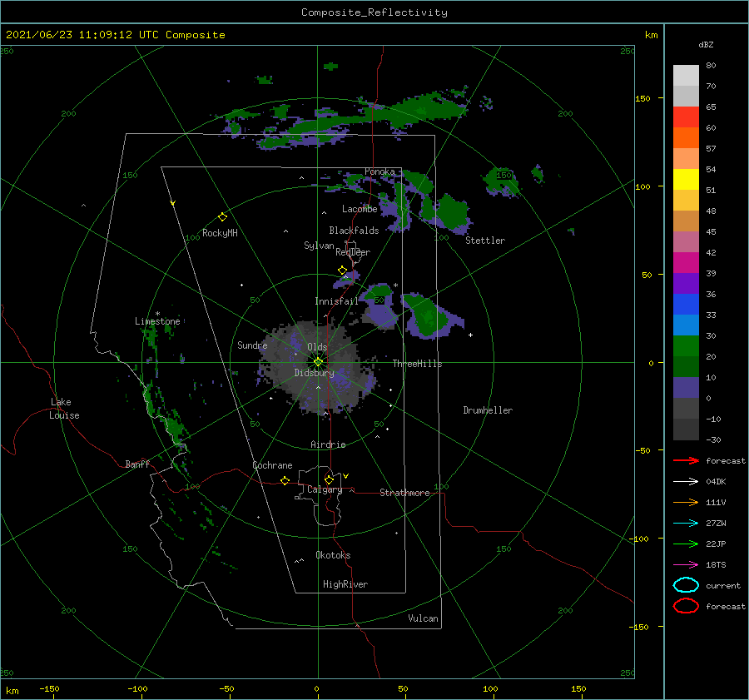Viewport: 749px width, 700px height.
Task: Select the 30 dBZ light blue swatch
Action: 686,325
